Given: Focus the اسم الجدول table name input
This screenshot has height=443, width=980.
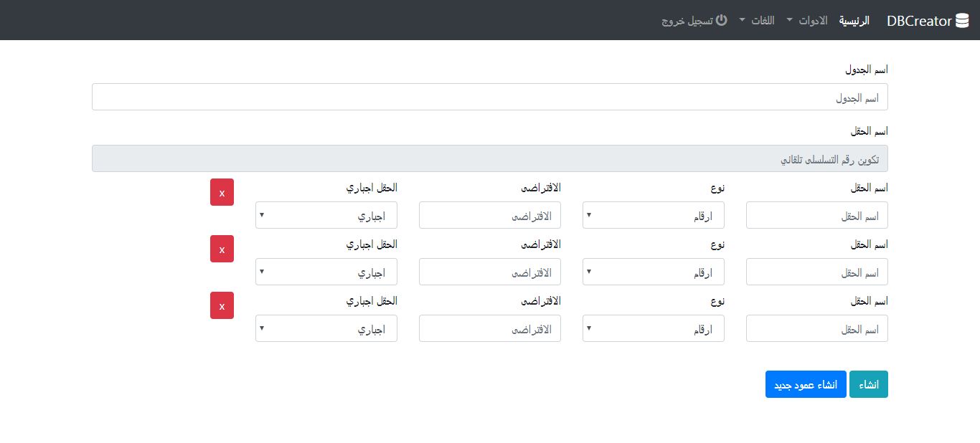Looking at the screenshot, I should pyautogui.click(x=489, y=97).
